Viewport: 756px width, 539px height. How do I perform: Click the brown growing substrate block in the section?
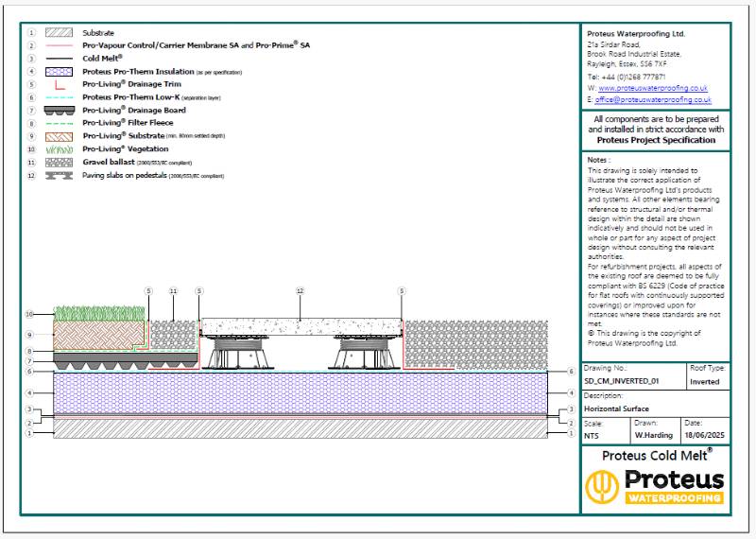click(98, 336)
